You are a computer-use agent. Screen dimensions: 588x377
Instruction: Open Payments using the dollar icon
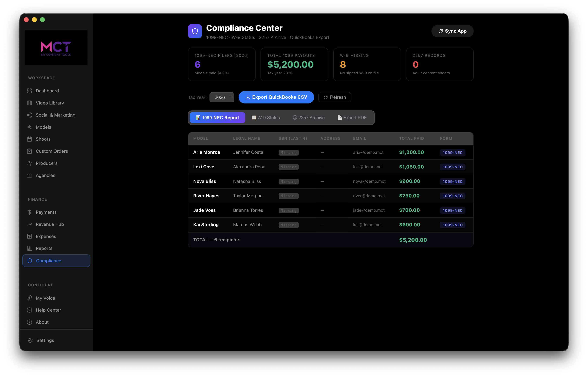(x=29, y=212)
